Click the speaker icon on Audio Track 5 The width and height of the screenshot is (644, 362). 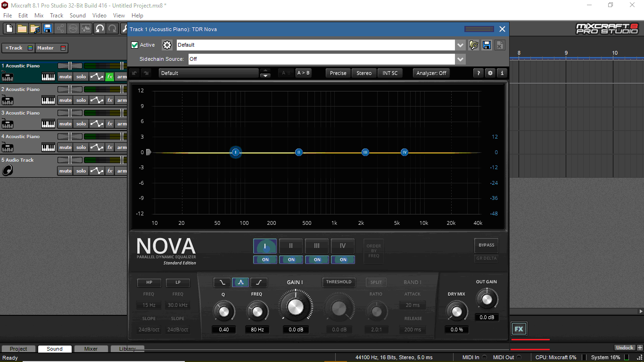7,171
